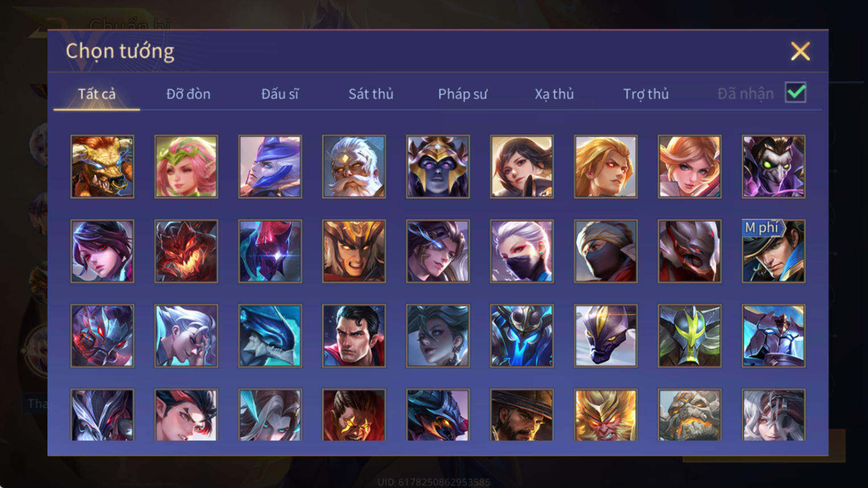
Task: Open the Đấu sĩ tab
Action: (x=279, y=94)
